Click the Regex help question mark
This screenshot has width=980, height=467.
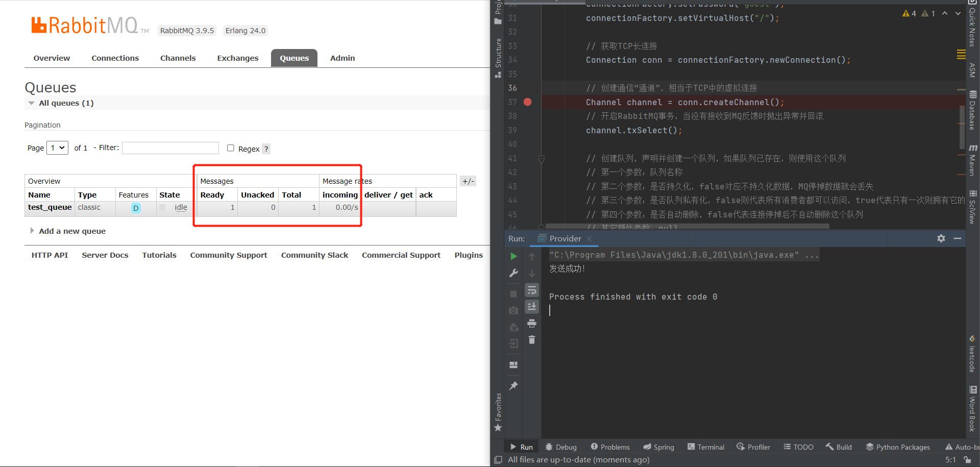pos(266,149)
